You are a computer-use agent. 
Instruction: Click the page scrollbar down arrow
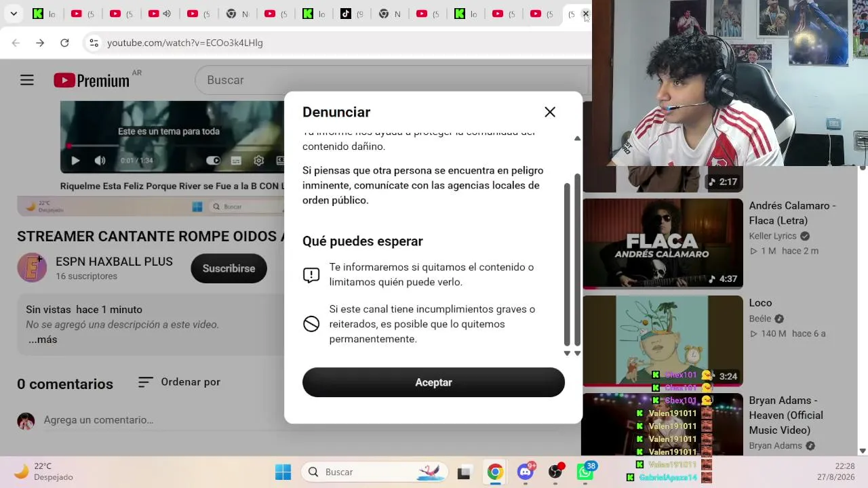tap(863, 451)
